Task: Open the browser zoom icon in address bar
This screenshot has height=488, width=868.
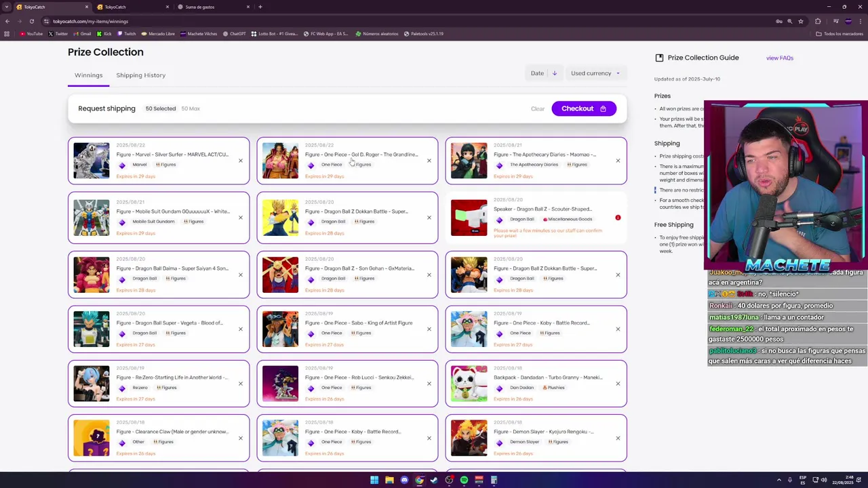Action: click(x=789, y=21)
